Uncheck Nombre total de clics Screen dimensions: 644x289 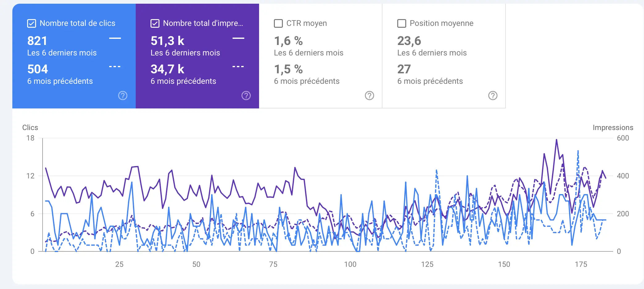point(31,23)
